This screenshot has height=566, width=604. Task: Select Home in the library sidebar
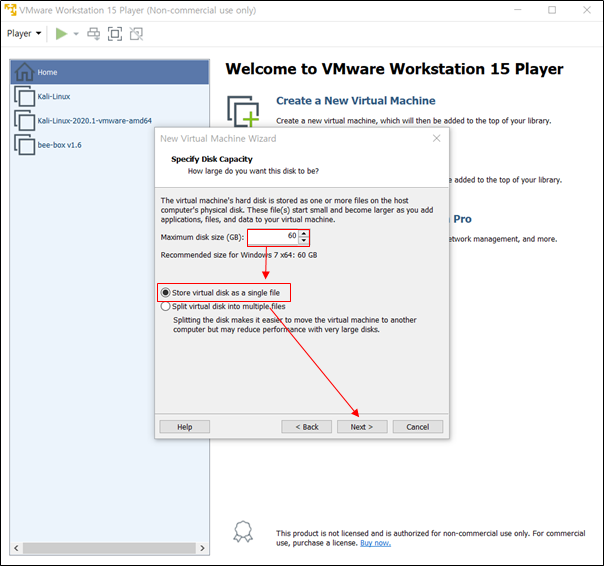(110, 72)
